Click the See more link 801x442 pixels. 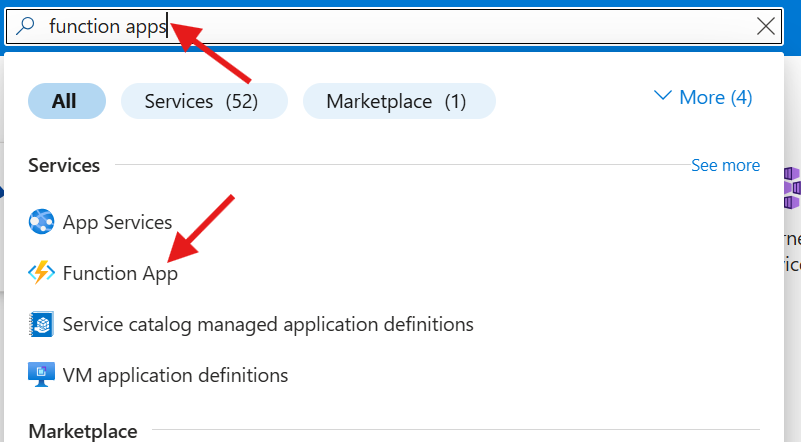tap(725, 165)
